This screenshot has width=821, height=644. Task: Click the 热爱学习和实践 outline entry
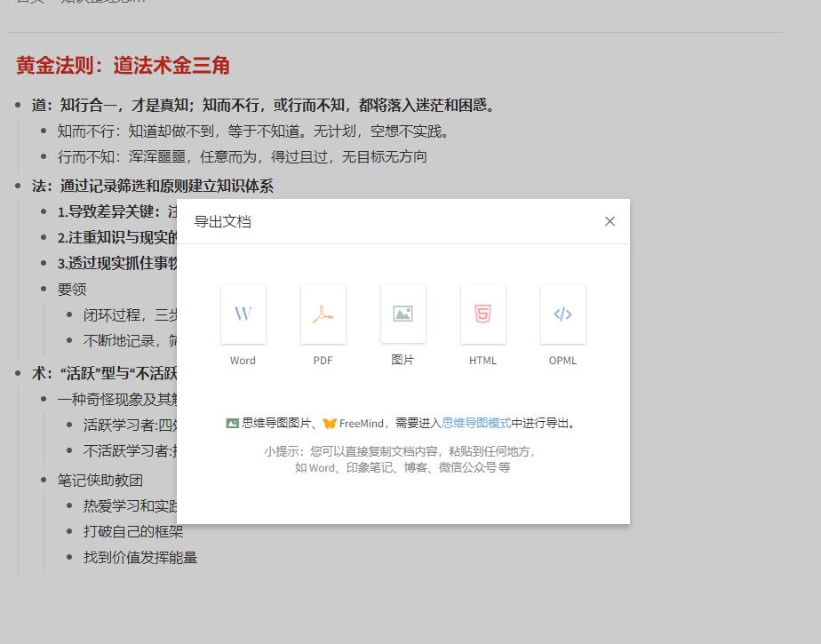(x=131, y=505)
